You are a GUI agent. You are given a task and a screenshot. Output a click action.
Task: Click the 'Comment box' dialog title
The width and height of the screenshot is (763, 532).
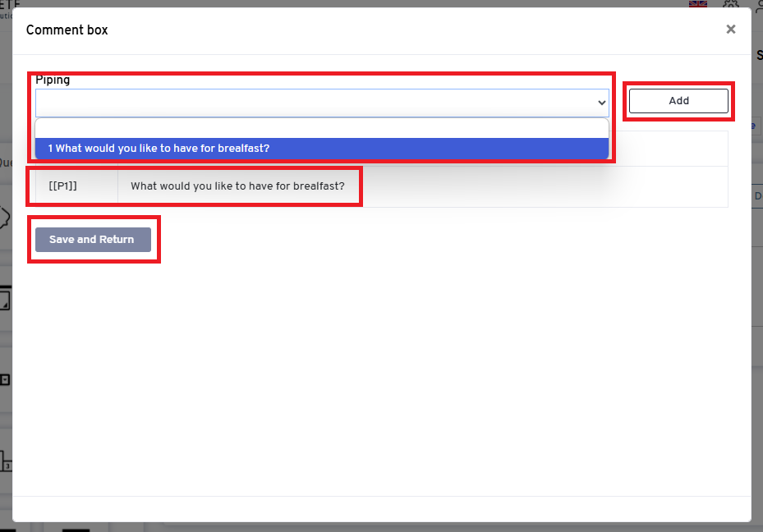(x=67, y=30)
